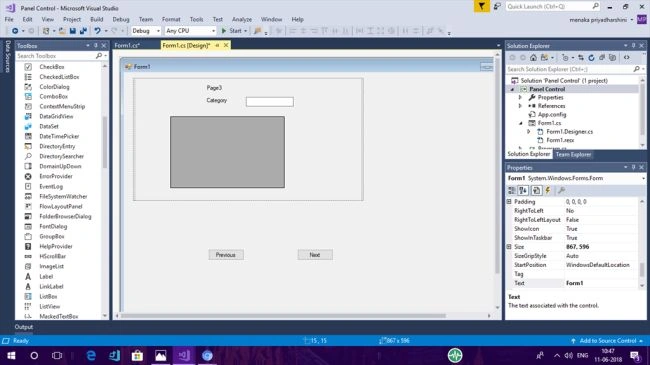Open Windows Start menu
The width and height of the screenshot is (650, 365).
(11, 355)
